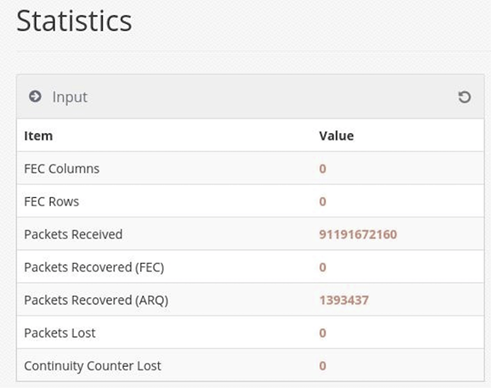Open the Input panel header title
The height and width of the screenshot is (388, 491).
point(70,97)
